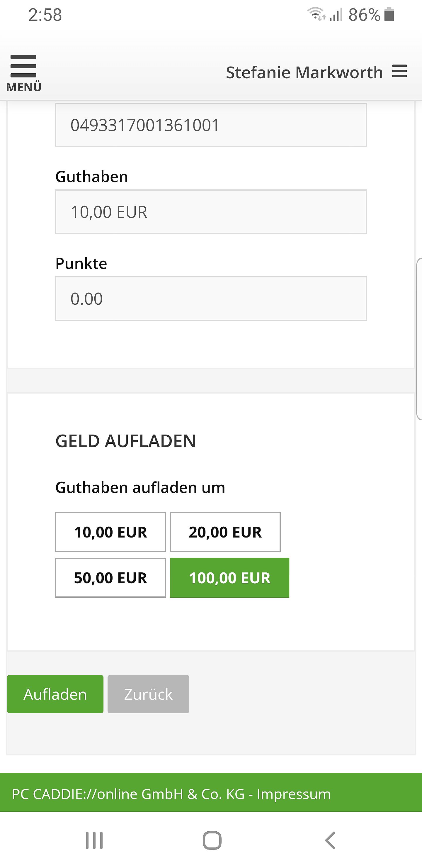Tap the Wi-Fi status icon
The image size is (422, 868).
pyautogui.click(x=316, y=14)
